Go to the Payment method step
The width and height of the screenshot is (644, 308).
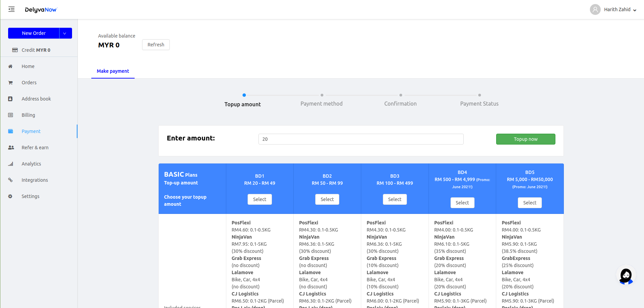click(x=321, y=104)
